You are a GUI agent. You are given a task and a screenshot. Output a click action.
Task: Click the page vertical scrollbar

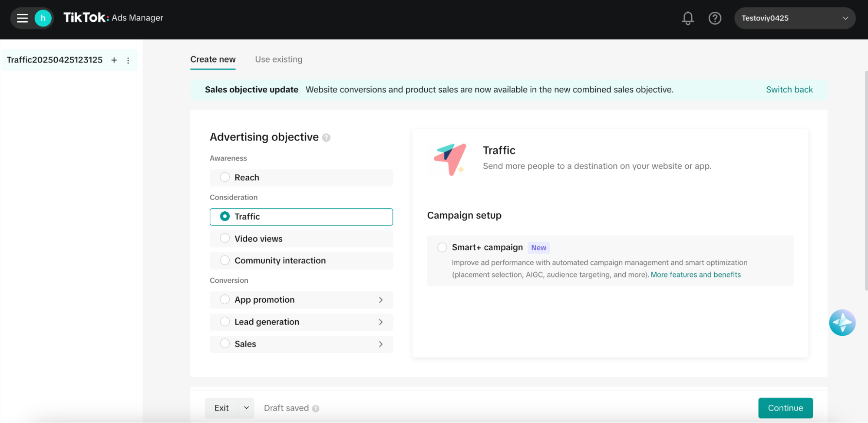point(866,180)
